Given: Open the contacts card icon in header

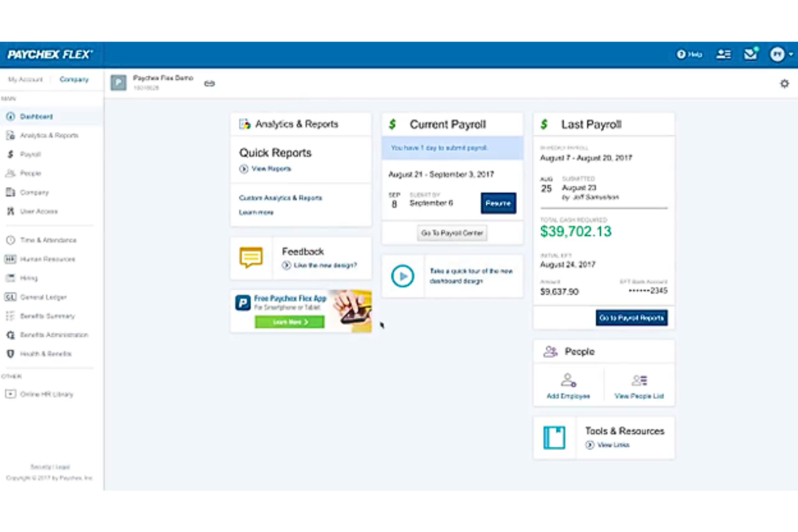Looking at the screenshot, I should point(724,54).
